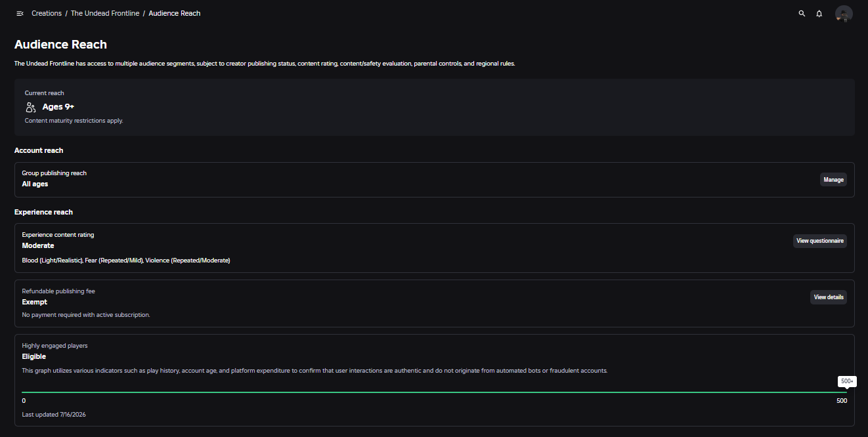This screenshot has width=868, height=437.
Task: Select the Audience Reach breadcrumb
Action: coord(175,13)
